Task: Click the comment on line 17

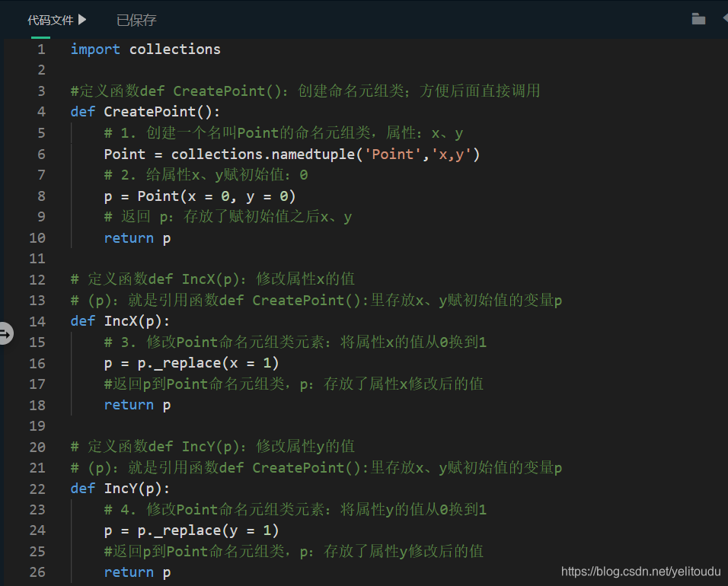Action: click(x=293, y=384)
